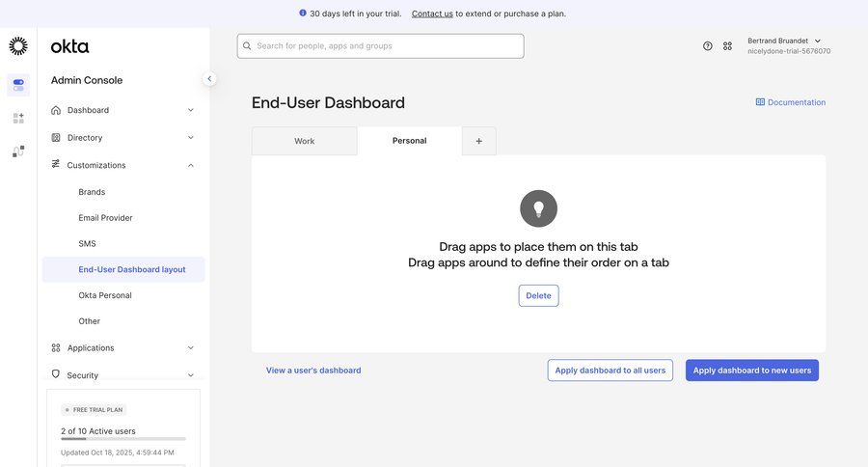Open Brands in Customizations menu
This screenshot has height=467, width=868.
[92, 192]
